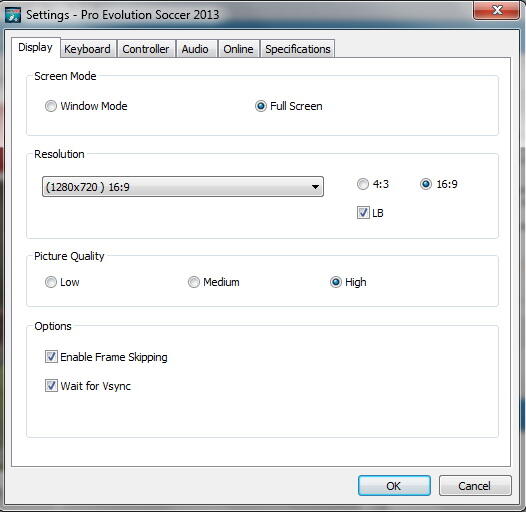Click the Pro Evolution Soccer title bar icon

(13, 15)
